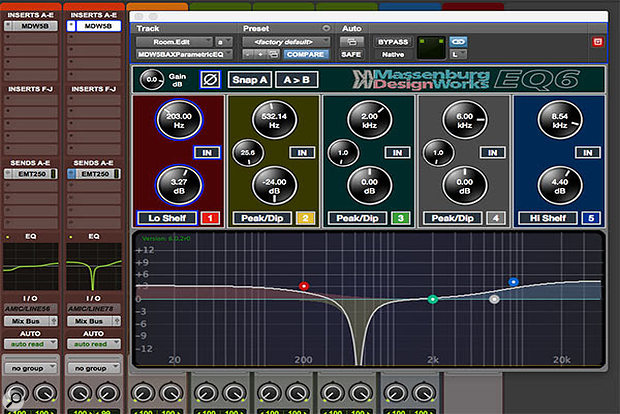
Task: Click the 203.00 Hz frequency knob
Action: (x=179, y=120)
